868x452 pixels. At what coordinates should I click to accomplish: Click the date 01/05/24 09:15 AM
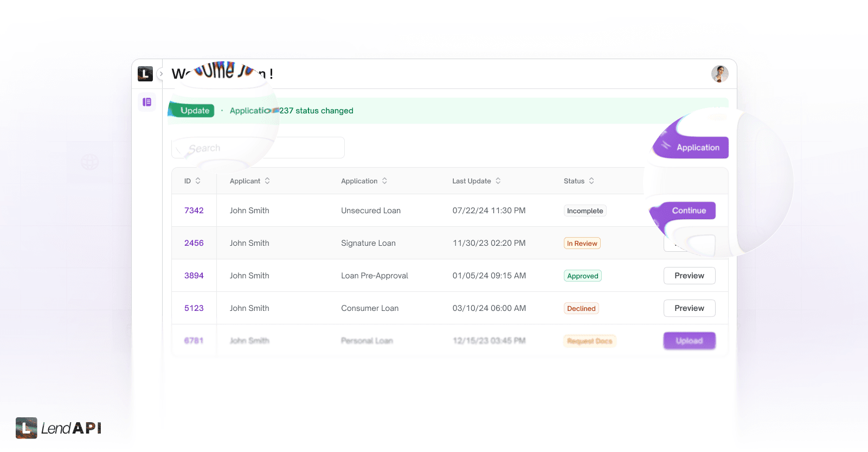490,276
